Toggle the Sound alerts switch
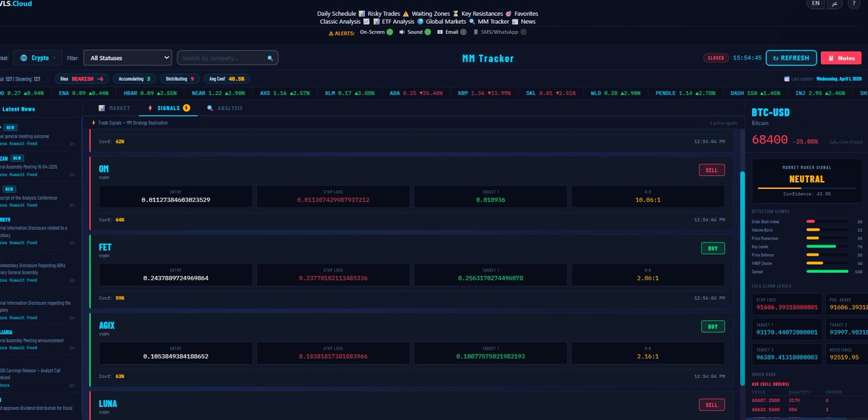This screenshot has width=868, height=420. pyautogui.click(x=427, y=32)
